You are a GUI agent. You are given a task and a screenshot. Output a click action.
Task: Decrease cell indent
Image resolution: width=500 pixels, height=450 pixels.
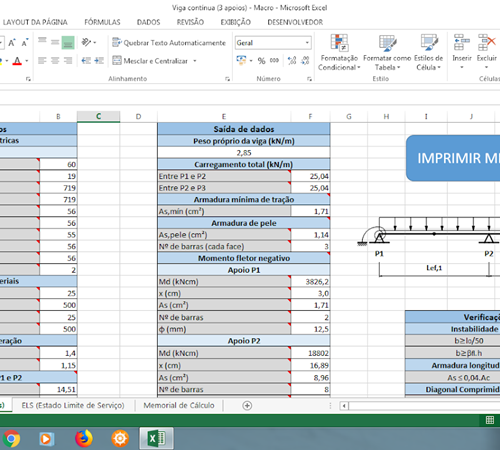coord(86,61)
